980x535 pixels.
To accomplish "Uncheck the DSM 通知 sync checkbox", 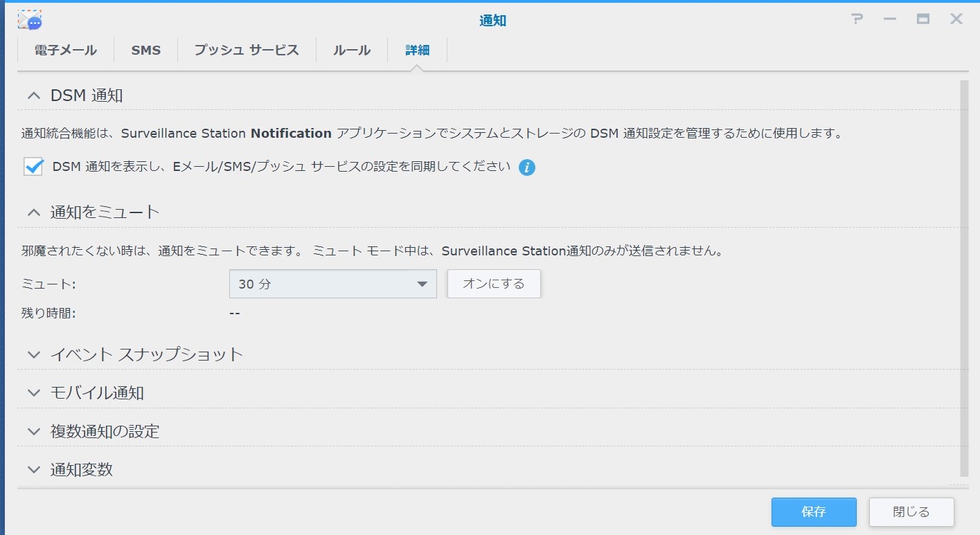I will coord(33,167).
